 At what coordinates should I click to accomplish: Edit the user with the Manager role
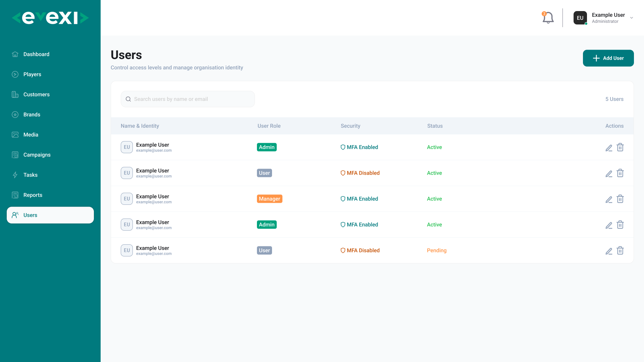609,199
